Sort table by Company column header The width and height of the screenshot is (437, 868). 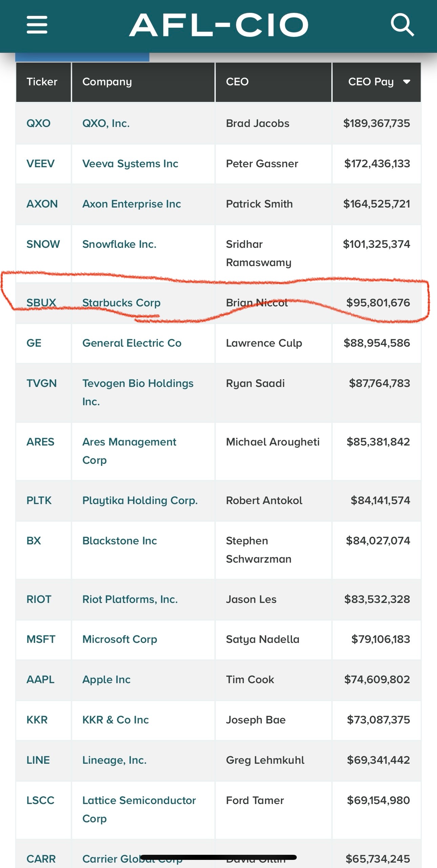point(107,82)
